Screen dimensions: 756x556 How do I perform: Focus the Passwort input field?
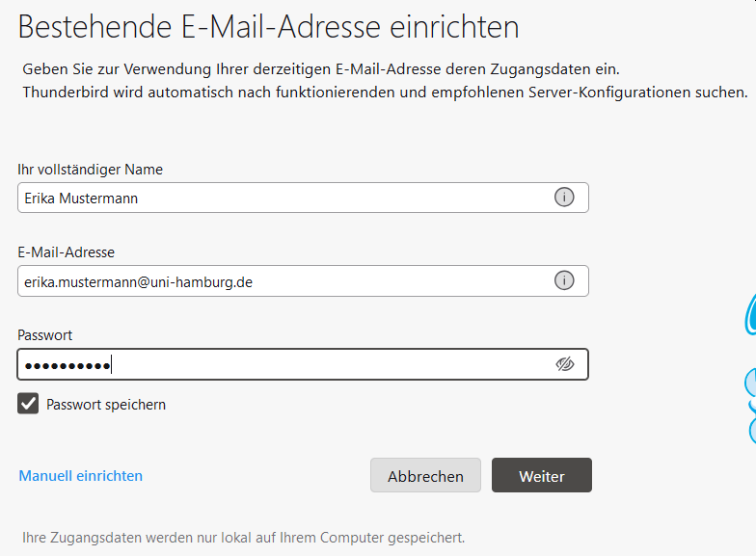[x=303, y=364]
